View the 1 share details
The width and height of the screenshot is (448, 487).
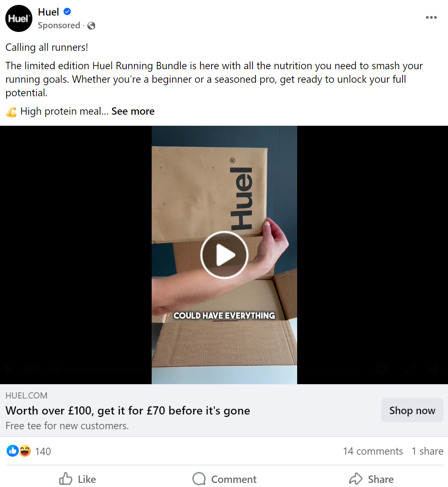[428, 451]
